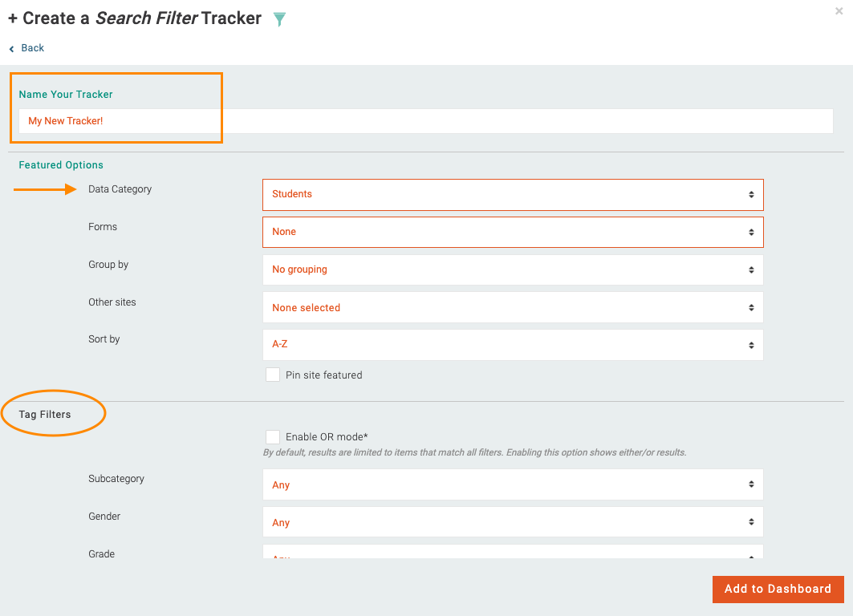Open the Other sites dropdown

tap(513, 308)
